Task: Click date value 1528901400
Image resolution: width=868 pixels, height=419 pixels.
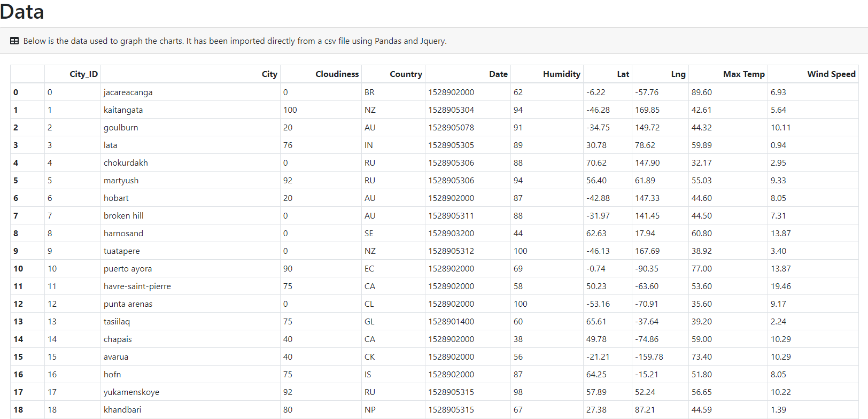Action: [x=451, y=321]
